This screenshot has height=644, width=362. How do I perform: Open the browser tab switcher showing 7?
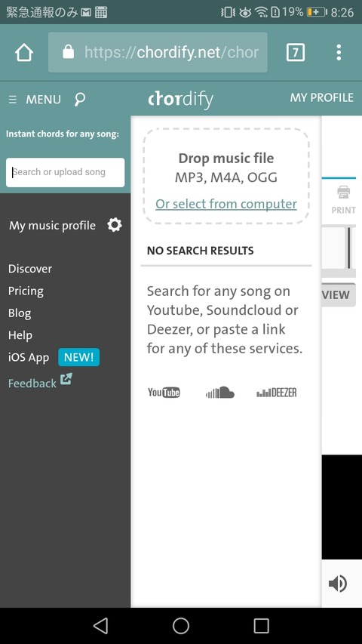click(296, 53)
